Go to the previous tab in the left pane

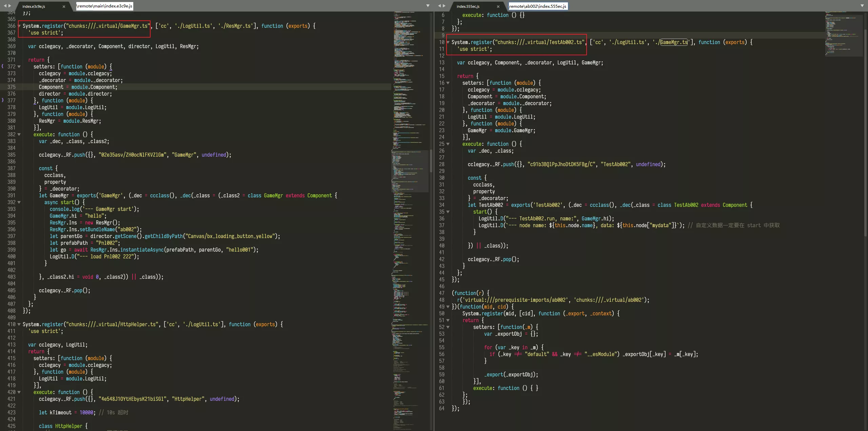pos(5,6)
